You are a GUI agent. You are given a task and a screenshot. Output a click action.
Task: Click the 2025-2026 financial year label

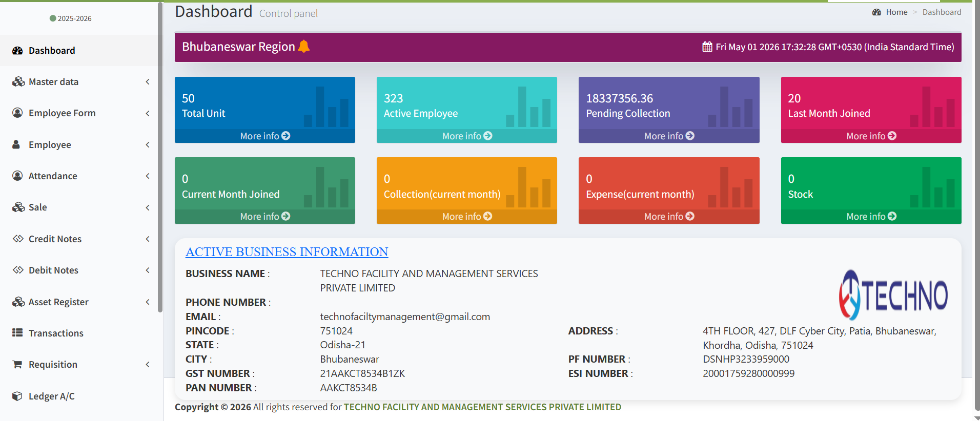[75, 18]
